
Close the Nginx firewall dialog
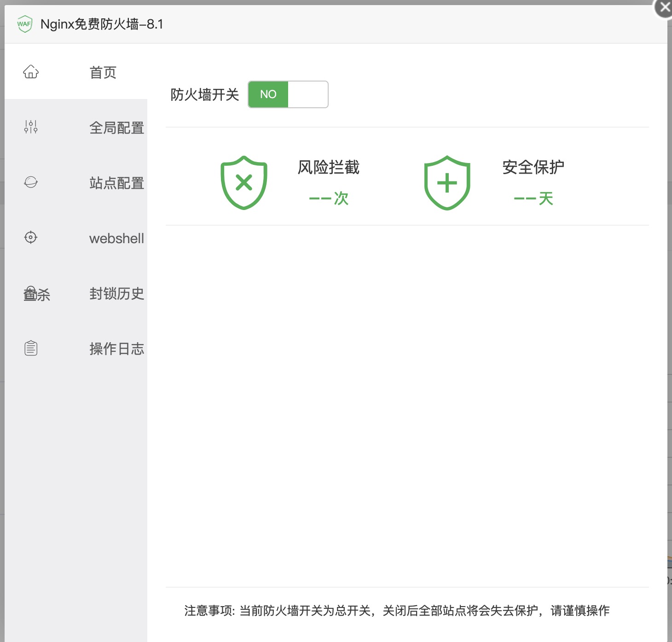point(664,7)
